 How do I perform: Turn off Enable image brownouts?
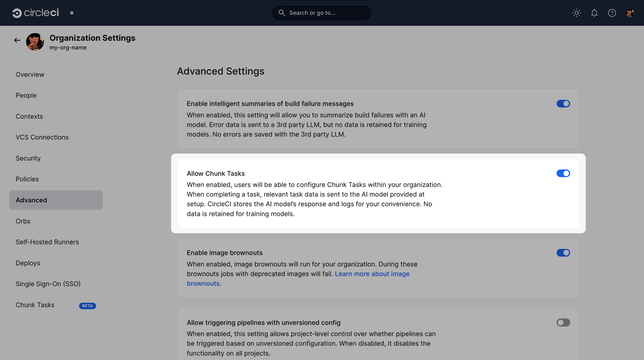pos(563,253)
